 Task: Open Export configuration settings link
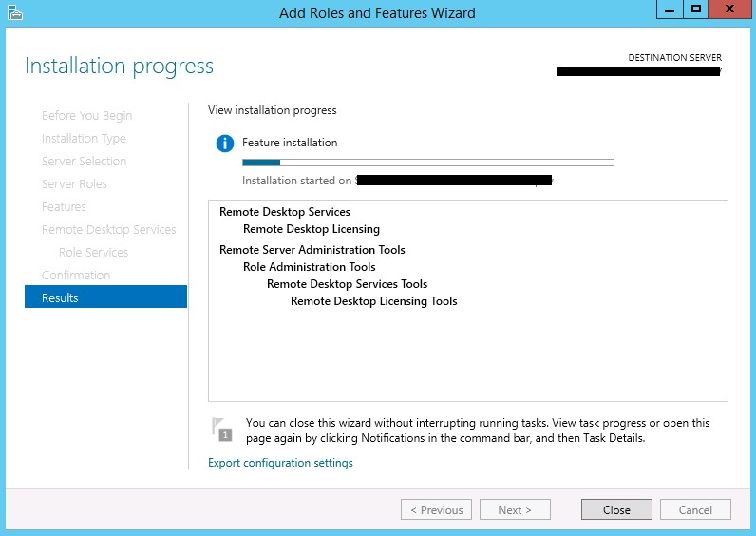click(280, 463)
